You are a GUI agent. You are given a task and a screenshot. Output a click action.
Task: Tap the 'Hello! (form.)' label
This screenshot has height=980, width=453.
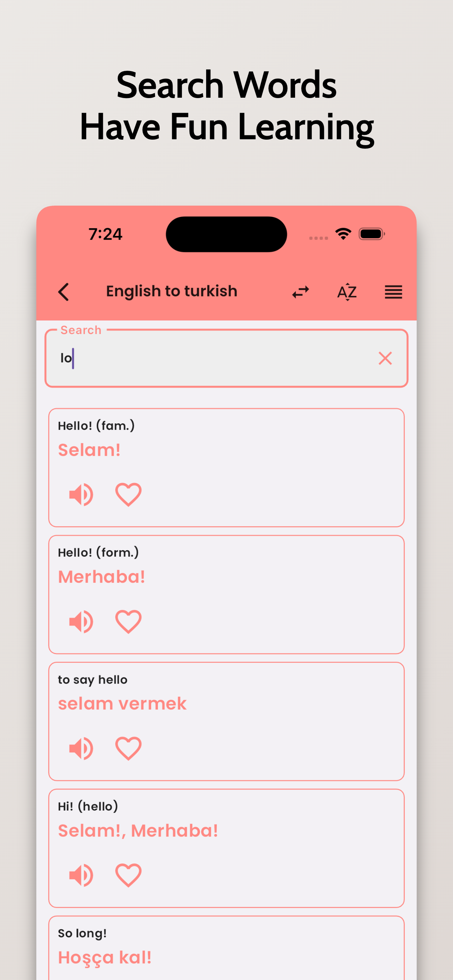click(x=98, y=552)
